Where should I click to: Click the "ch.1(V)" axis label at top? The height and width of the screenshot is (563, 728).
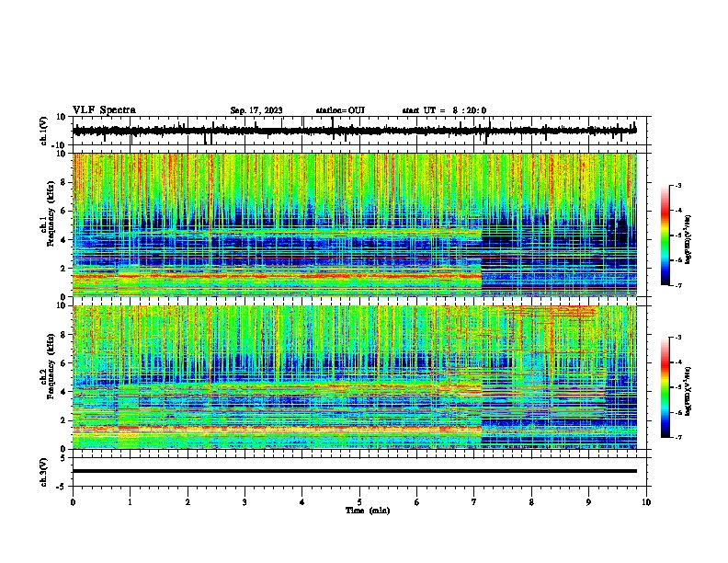pos(44,131)
